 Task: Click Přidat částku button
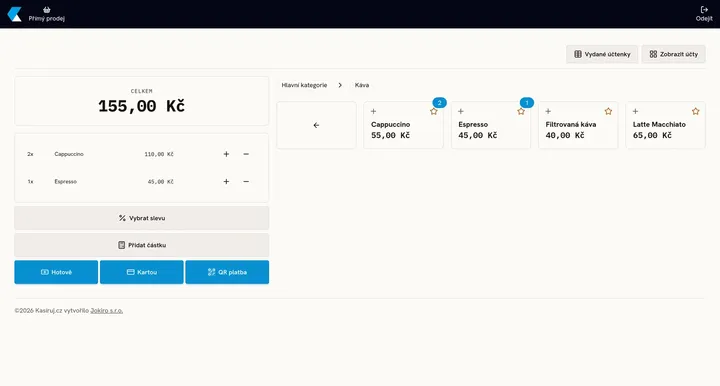click(141, 245)
